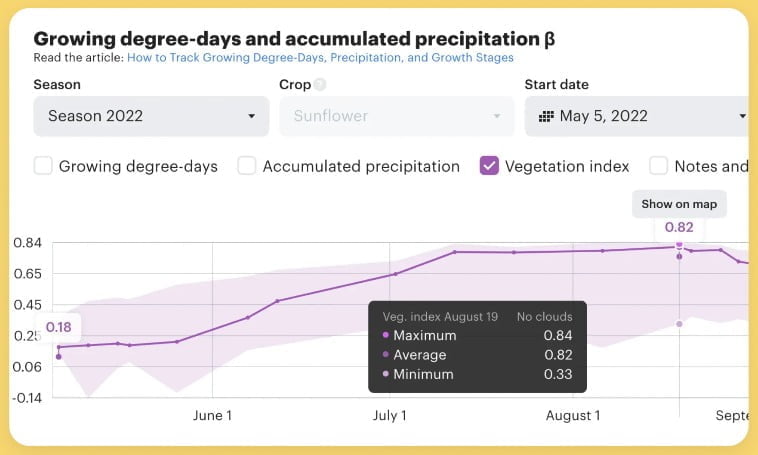Click the mid-July peak data point on the line

454,252
